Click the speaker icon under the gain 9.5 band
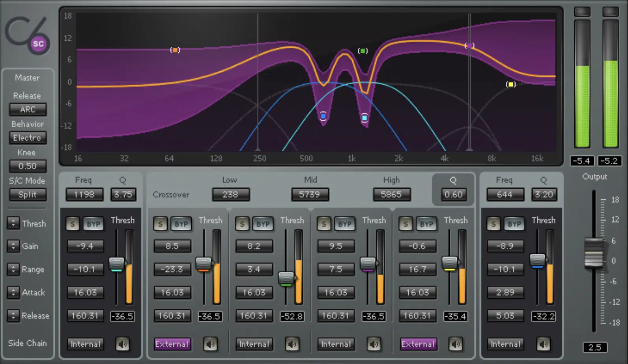Screen dimensions: 628x364 (x=374, y=344)
